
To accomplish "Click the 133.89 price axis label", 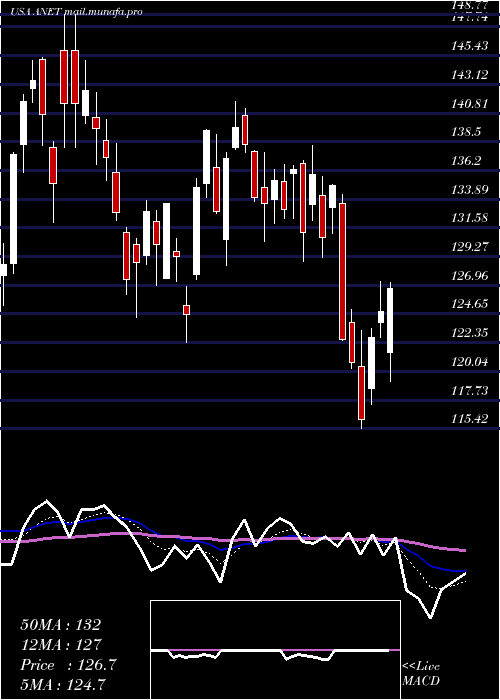I will tap(471, 190).
